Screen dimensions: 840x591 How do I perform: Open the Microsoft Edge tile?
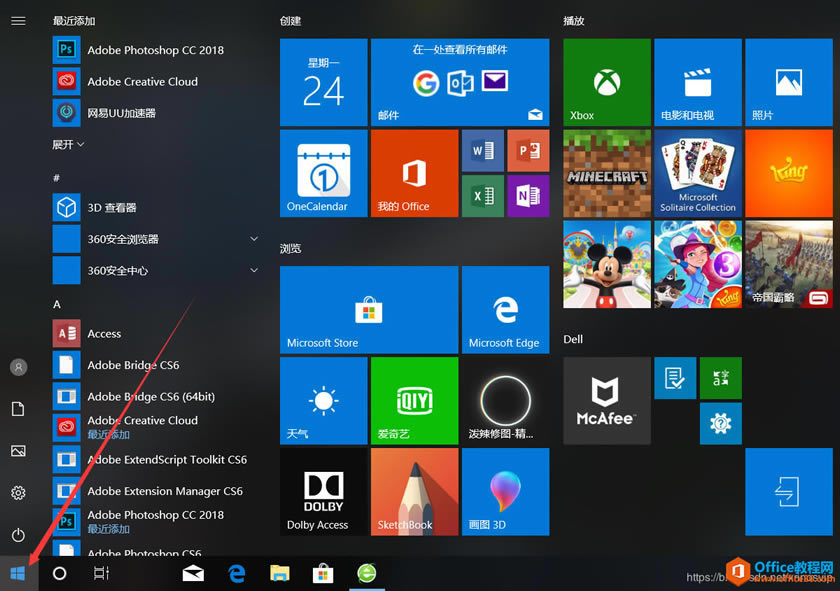506,310
